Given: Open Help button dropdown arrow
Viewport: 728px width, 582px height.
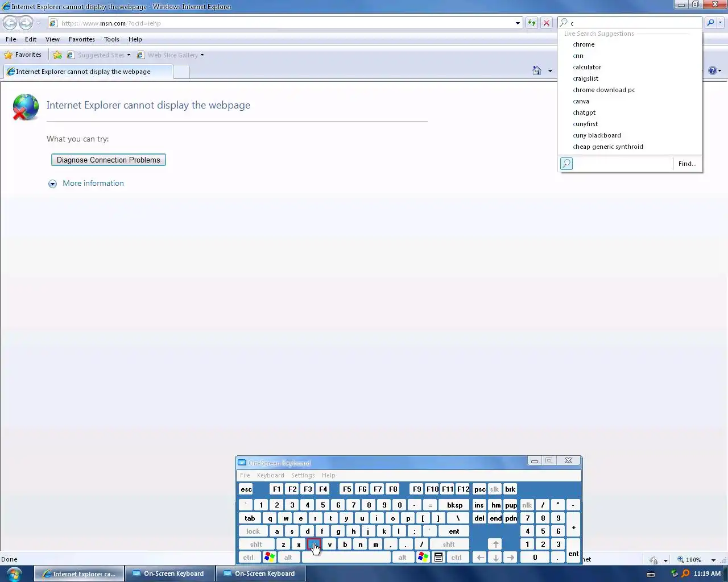Looking at the screenshot, I should 720,71.
